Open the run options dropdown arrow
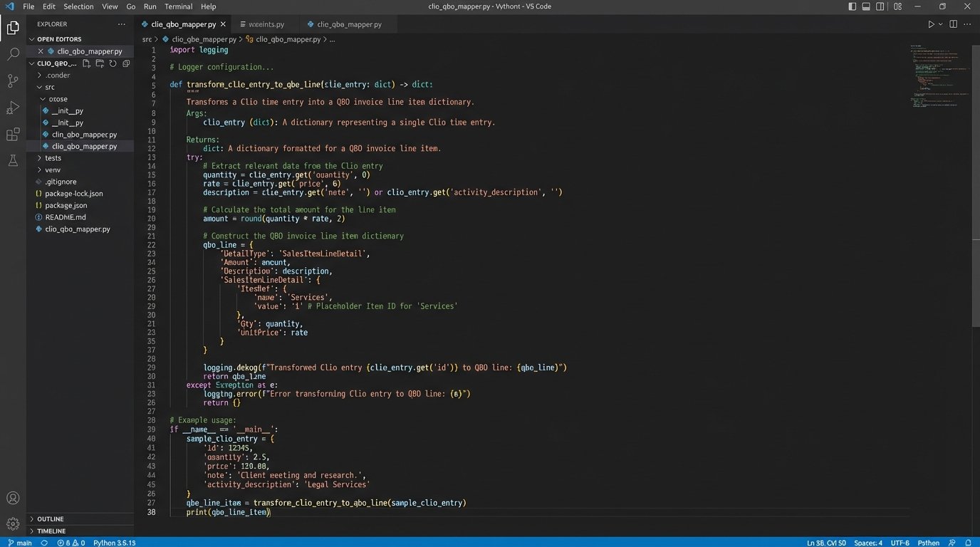The height and width of the screenshot is (547, 980). 940,24
